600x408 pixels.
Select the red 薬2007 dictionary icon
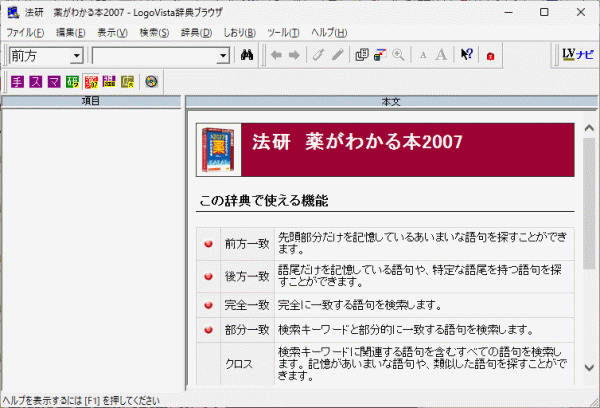[x=91, y=82]
